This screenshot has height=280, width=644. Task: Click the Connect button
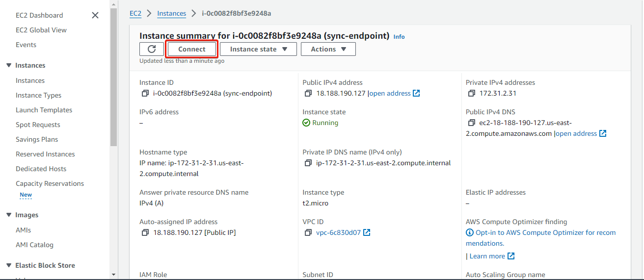click(192, 49)
